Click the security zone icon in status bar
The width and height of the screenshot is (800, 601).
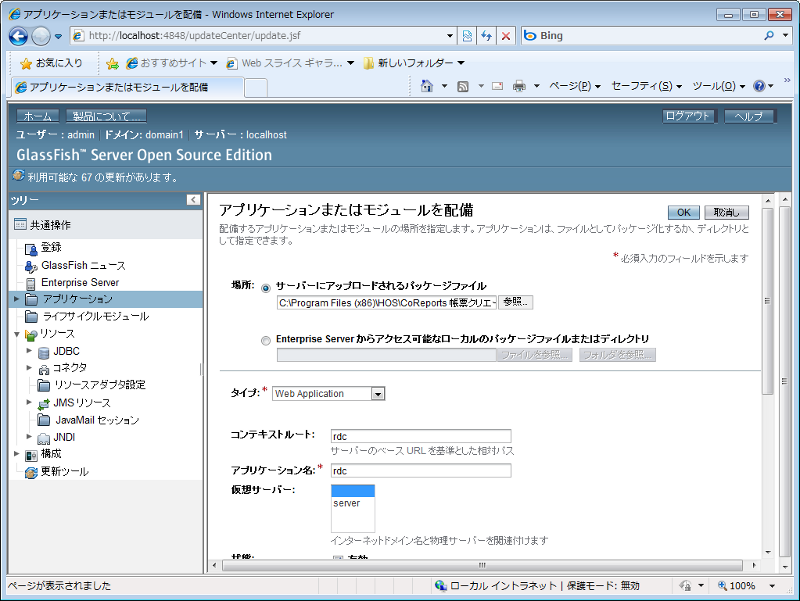[x=440, y=586]
